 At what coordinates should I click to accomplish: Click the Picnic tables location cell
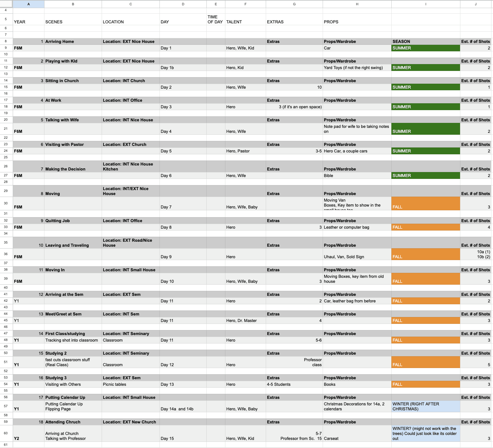pos(131,384)
